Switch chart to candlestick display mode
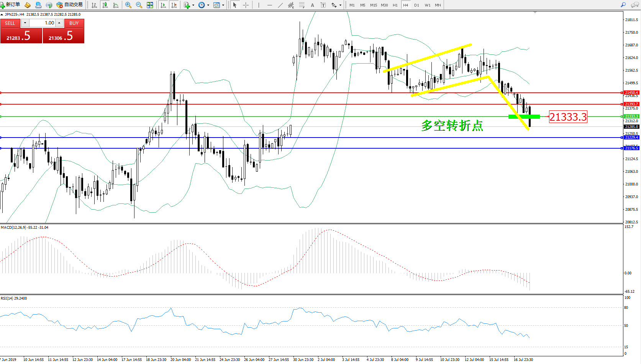Screen dimensions: 641x364 [105, 5]
